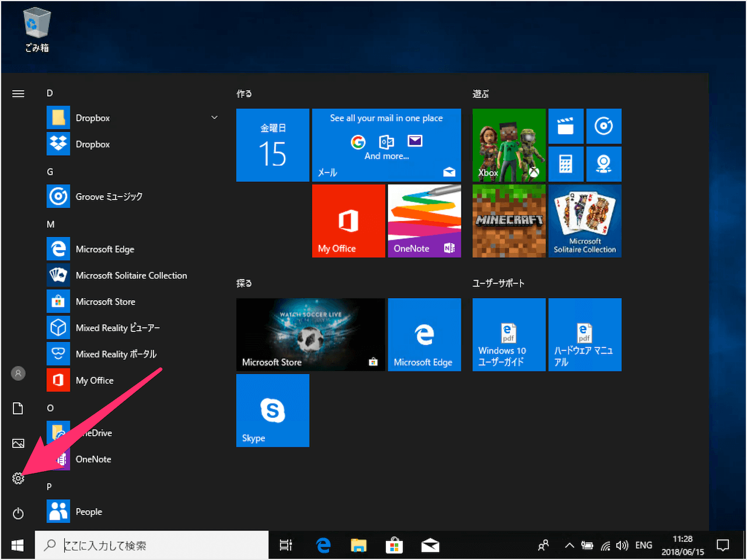
Task: Click the battery icon in system tray
Action: pos(588,545)
